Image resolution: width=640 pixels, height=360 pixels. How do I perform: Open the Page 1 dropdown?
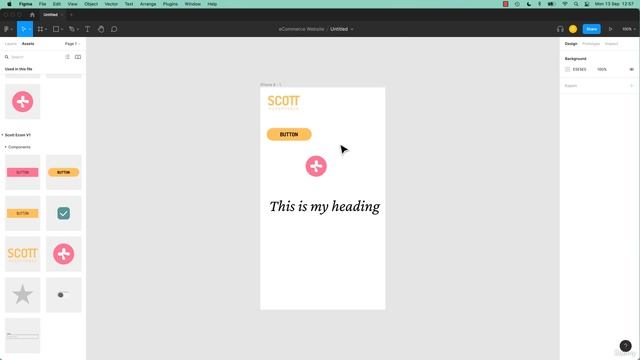(72, 44)
